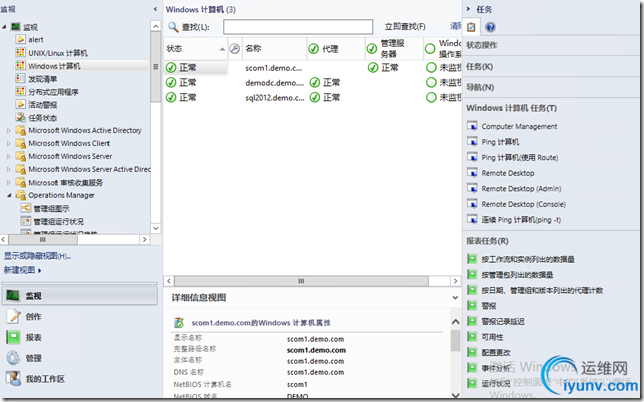Image resolution: width=644 pixels, height=402 pixels.
Task: Open 可用性 report
Action: click(492, 337)
